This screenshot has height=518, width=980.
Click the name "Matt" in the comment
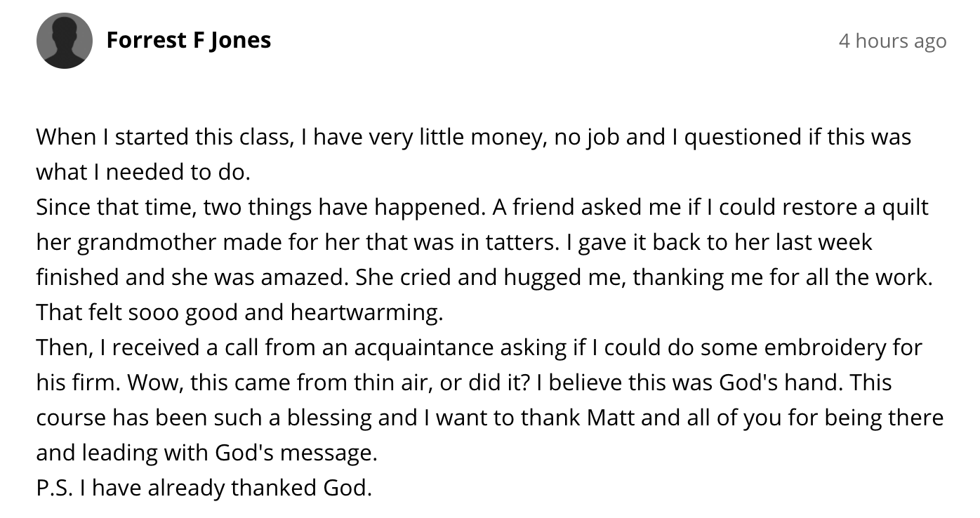click(611, 418)
